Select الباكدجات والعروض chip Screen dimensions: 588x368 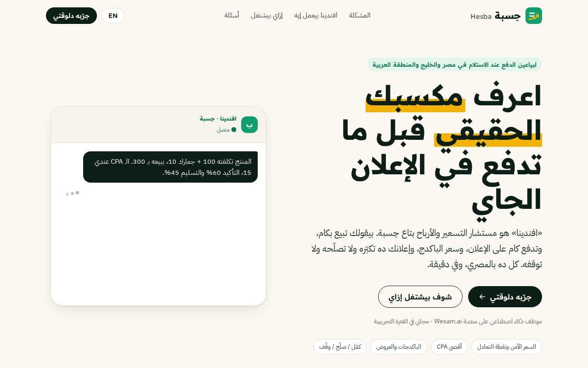click(399, 347)
